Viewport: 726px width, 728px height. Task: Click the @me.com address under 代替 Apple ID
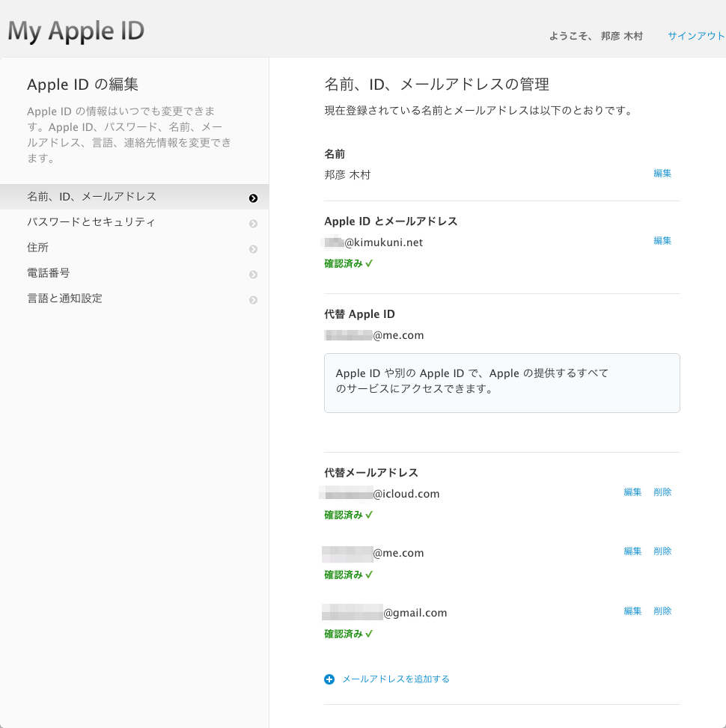[374, 335]
